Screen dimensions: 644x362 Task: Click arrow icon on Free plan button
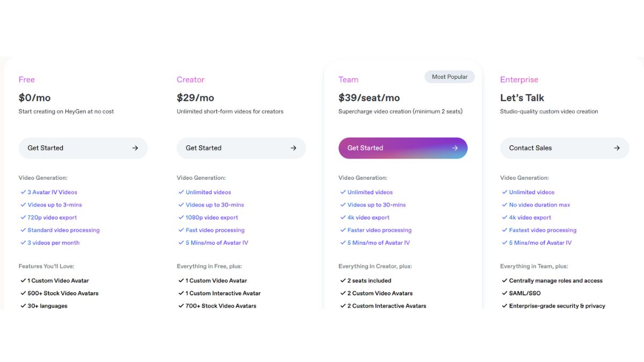coord(135,148)
